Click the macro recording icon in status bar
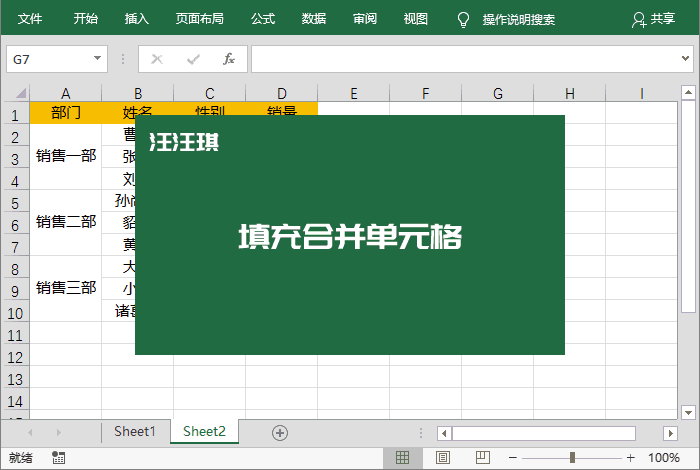700x470 pixels. (59, 457)
